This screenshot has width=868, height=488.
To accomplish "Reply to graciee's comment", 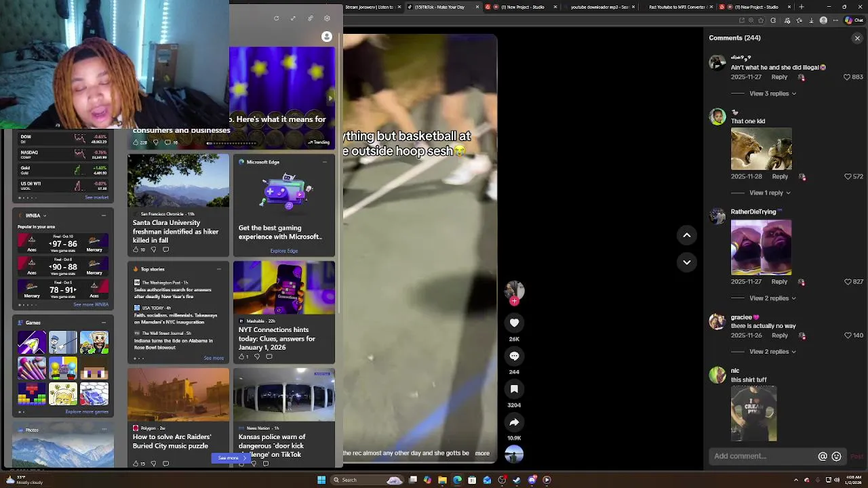I will coord(780,335).
